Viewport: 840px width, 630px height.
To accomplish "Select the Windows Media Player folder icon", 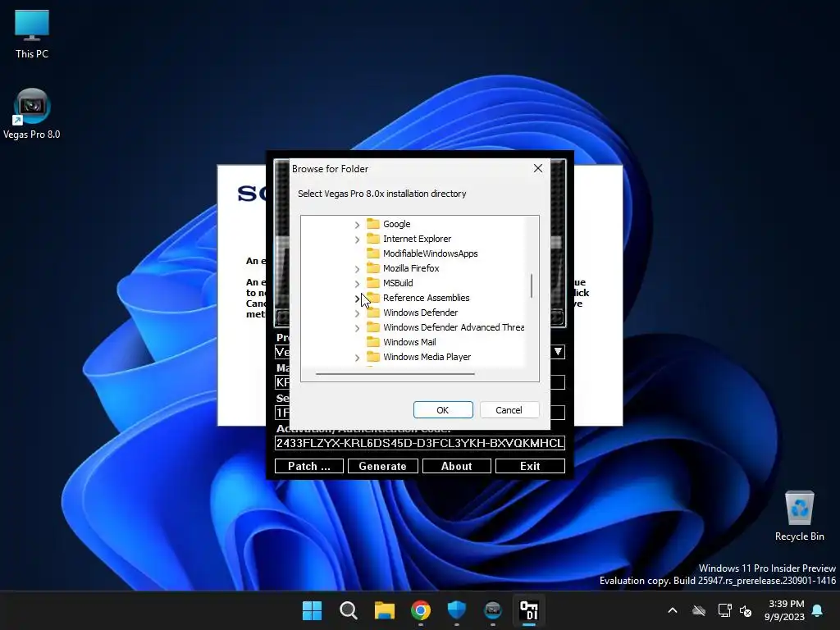I will click(373, 357).
